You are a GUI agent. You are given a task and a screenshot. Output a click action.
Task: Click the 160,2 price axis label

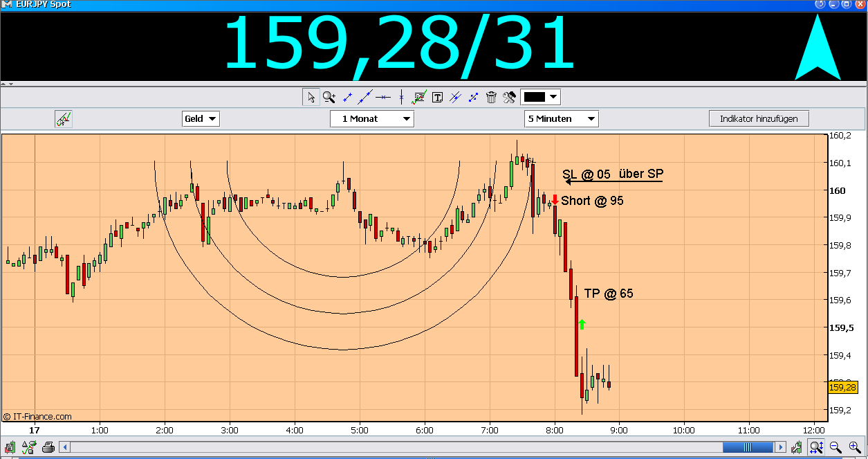pos(841,136)
